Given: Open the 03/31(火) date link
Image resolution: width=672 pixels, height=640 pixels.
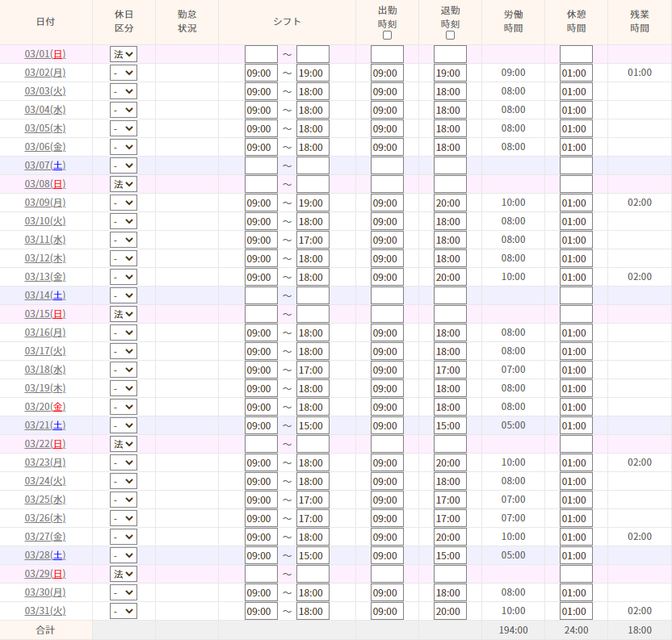Looking at the screenshot, I should point(45,611).
